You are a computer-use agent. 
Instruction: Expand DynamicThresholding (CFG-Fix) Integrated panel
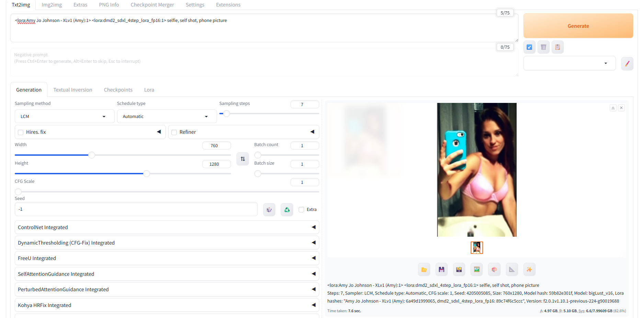point(167,243)
